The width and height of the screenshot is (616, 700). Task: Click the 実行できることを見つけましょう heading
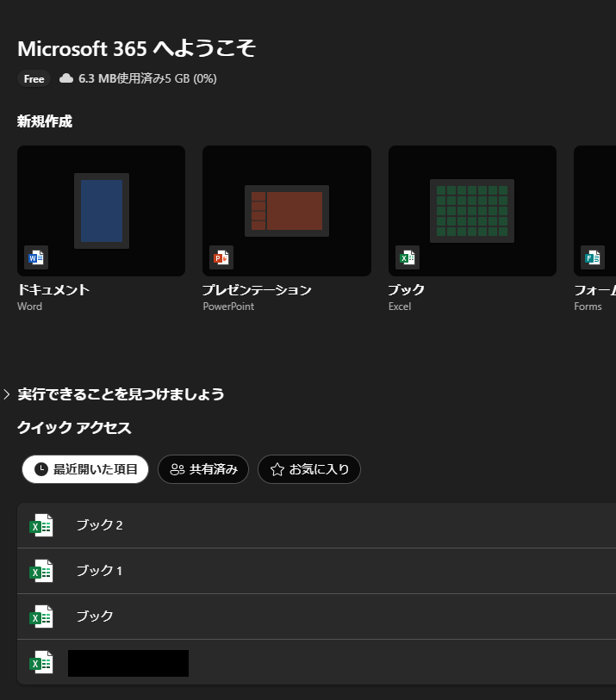(x=121, y=394)
